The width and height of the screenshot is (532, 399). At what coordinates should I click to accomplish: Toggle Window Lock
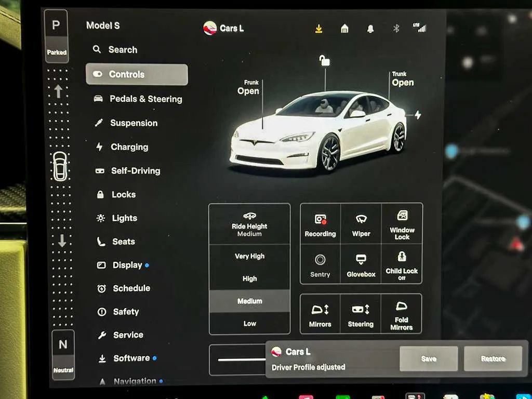pyautogui.click(x=402, y=224)
